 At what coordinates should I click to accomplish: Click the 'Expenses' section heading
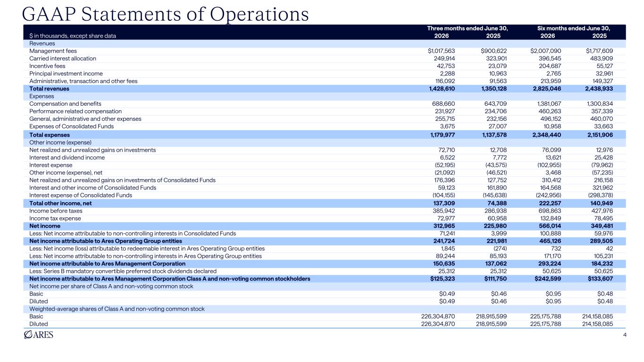point(42,96)
